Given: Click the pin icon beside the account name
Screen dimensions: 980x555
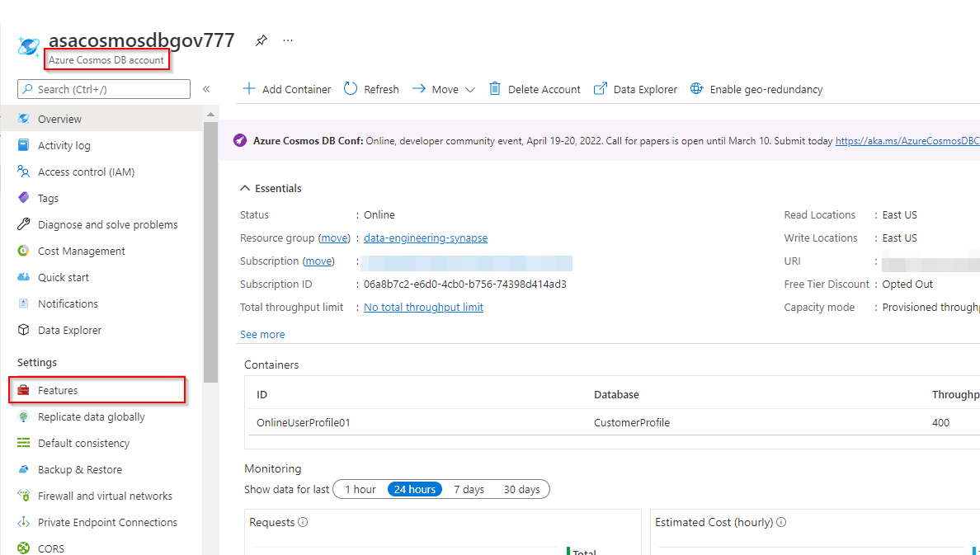Looking at the screenshot, I should coord(261,40).
